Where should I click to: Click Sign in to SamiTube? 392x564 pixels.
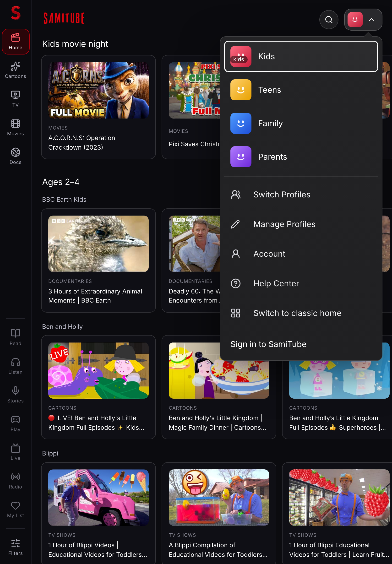point(268,344)
